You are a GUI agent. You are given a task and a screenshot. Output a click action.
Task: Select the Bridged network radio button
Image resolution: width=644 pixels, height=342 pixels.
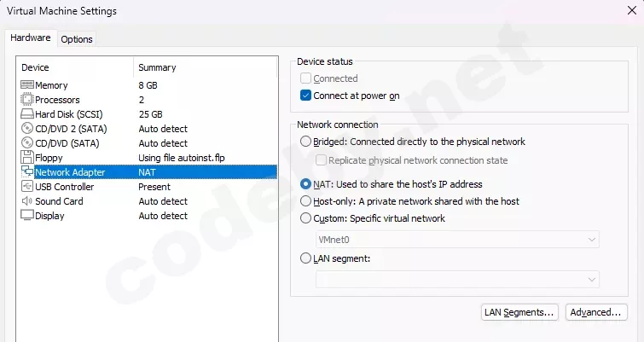(x=306, y=142)
